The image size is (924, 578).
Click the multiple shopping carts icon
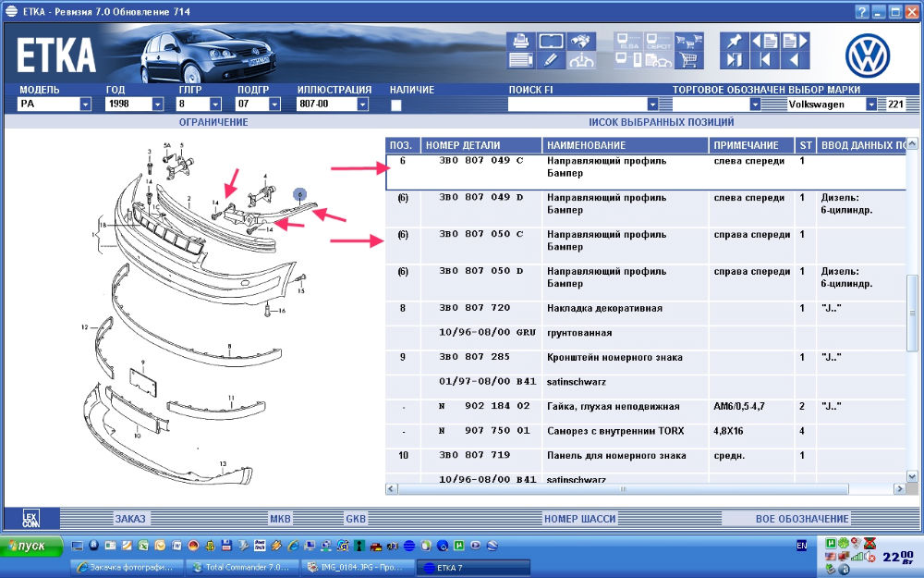(689, 42)
